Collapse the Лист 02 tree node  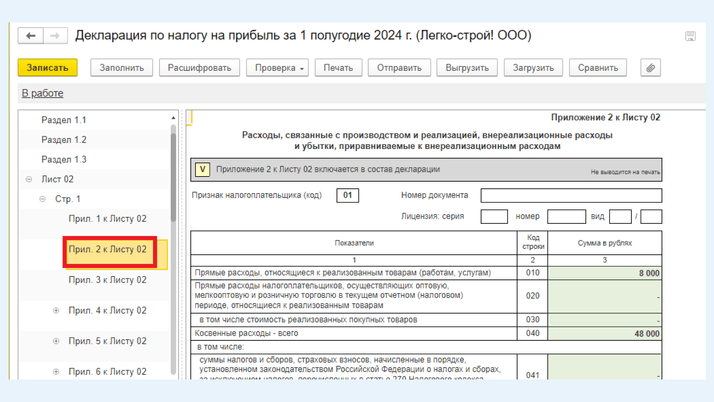tap(29, 179)
